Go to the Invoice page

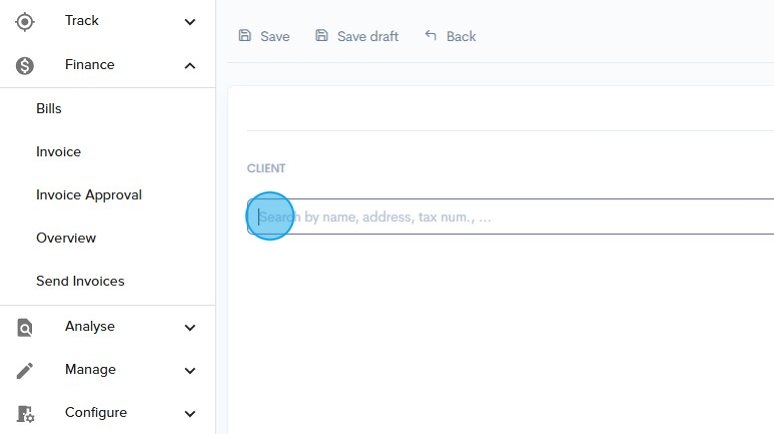pyautogui.click(x=58, y=152)
